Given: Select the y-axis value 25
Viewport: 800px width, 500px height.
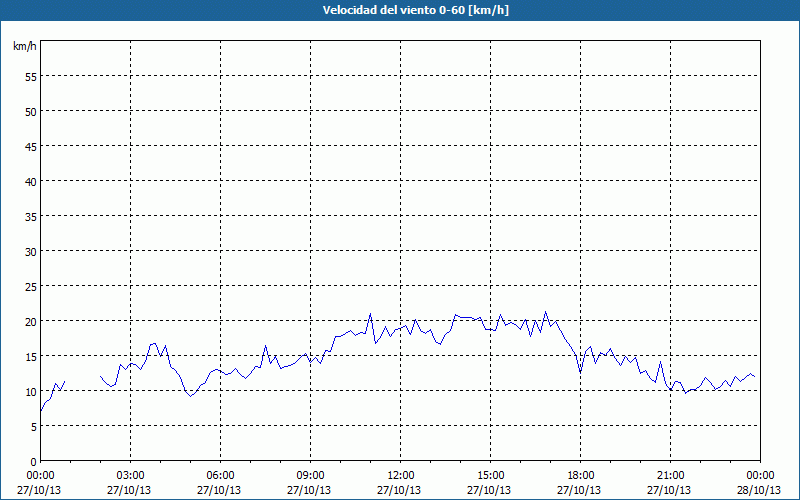Looking at the screenshot, I should pos(31,287).
